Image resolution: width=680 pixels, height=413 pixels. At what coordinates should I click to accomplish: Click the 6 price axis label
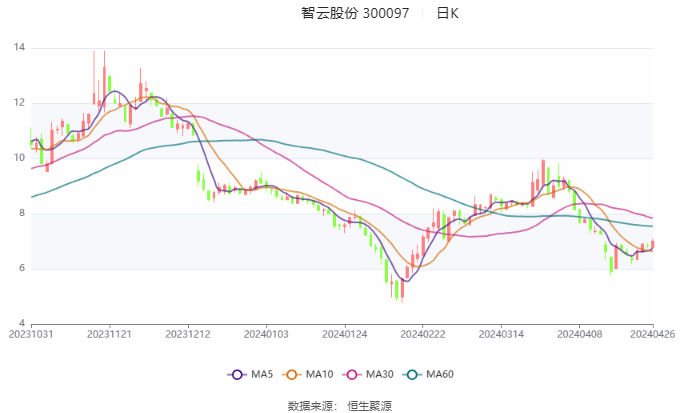22,268
